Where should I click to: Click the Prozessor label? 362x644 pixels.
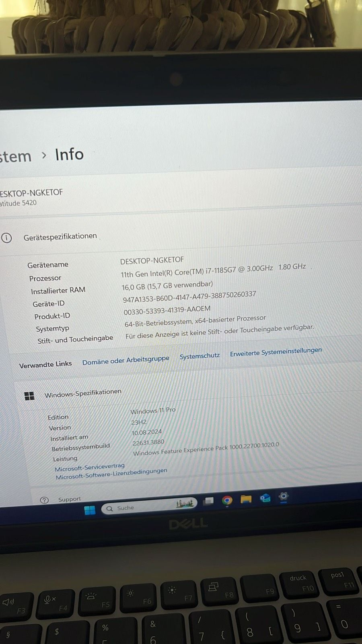(45, 278)
